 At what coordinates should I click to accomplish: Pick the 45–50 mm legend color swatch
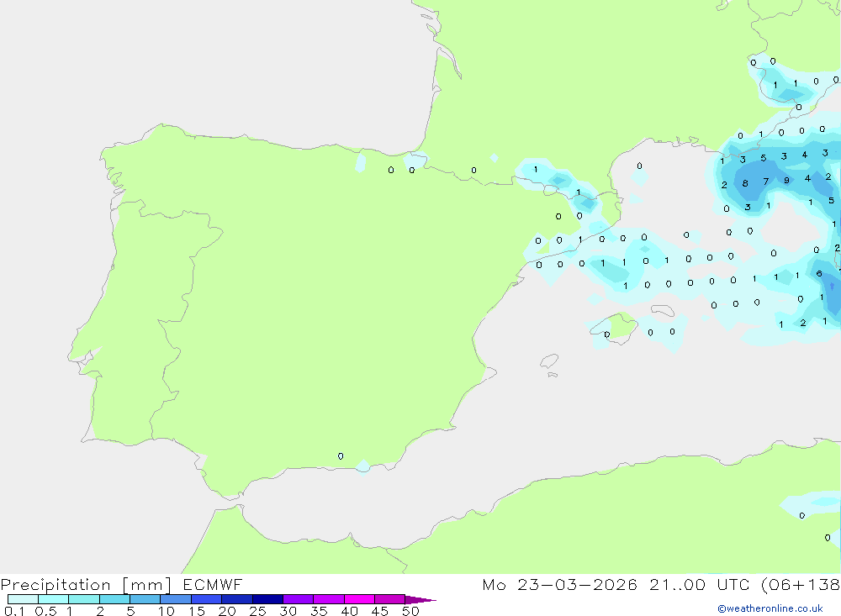pos(390,599)
